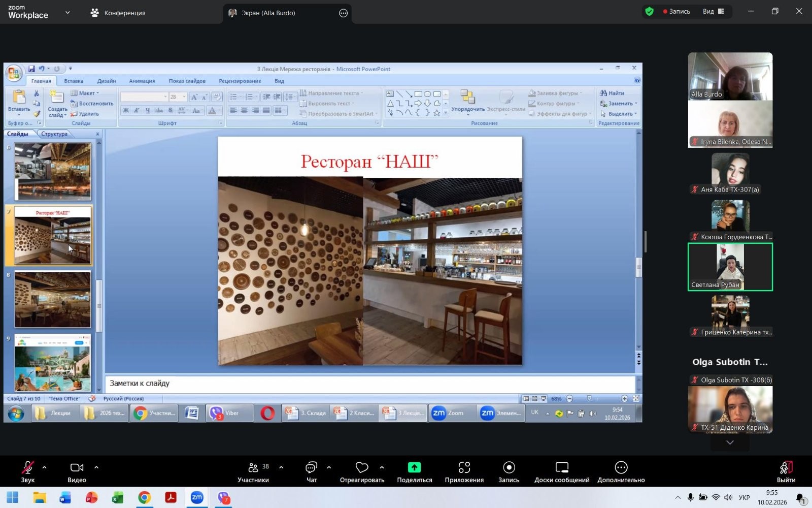Click the View layout button

point(713,11)
